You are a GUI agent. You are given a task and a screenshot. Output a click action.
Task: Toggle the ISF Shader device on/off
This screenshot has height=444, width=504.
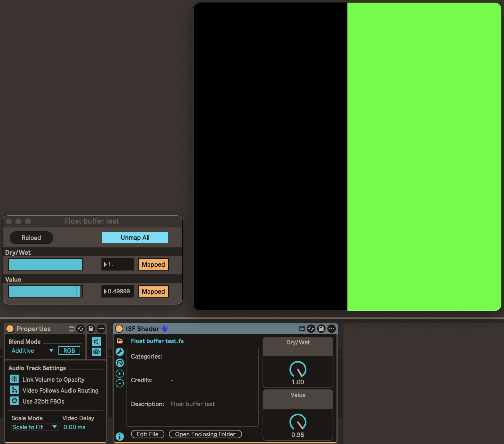coord(119,329)
